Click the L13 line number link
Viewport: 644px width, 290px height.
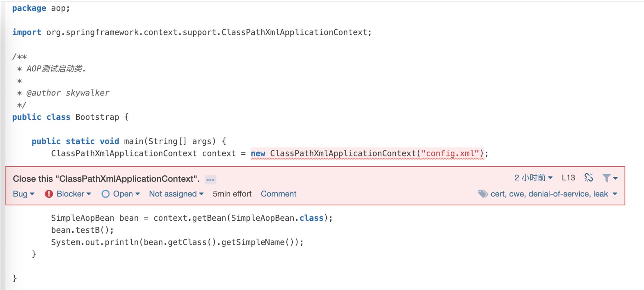coord(568,178)
